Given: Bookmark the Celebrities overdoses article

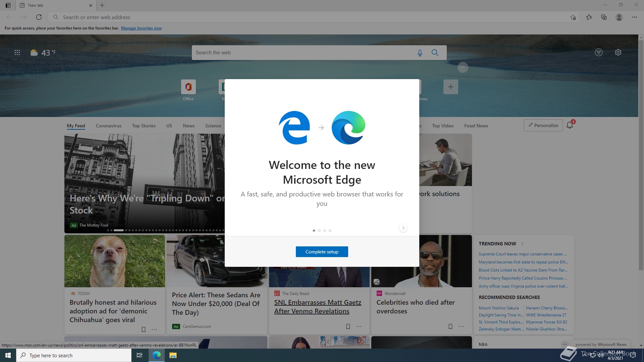Looking at the screenshot, I should [450, 326].
